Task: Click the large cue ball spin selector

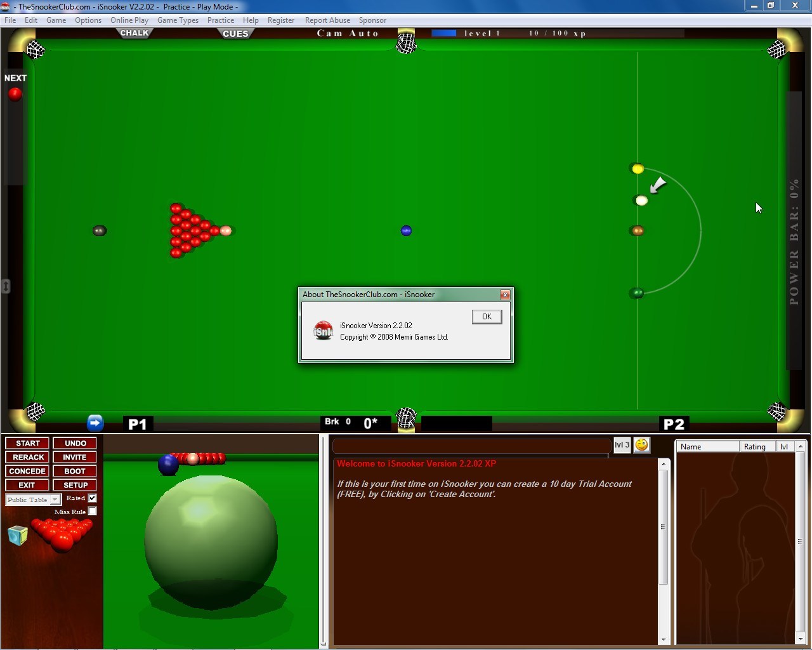Action: [211, 541]
